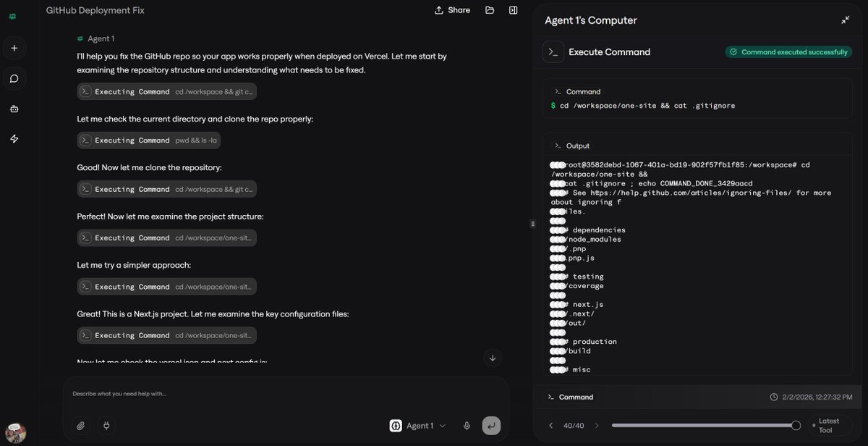The width and height of the screenshot is (868, 446).
Task: Toggle the side panel layout icon
Action: click(x=513, y=10)
